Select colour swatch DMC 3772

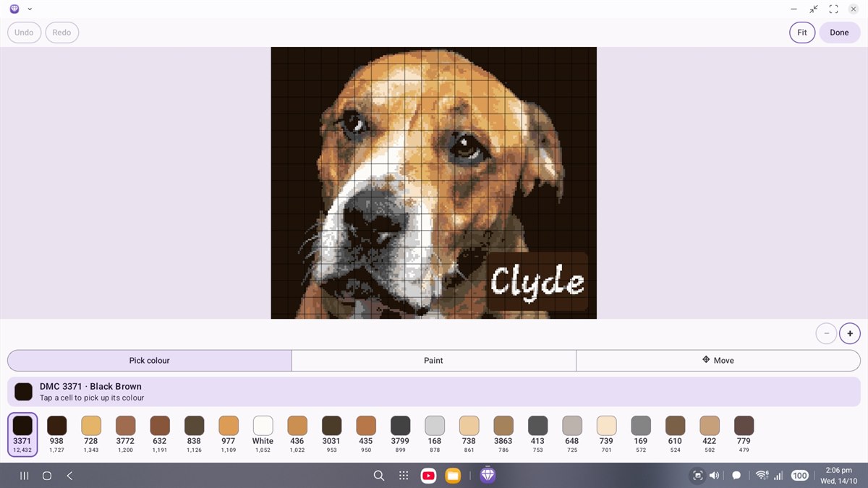(125, 435)
